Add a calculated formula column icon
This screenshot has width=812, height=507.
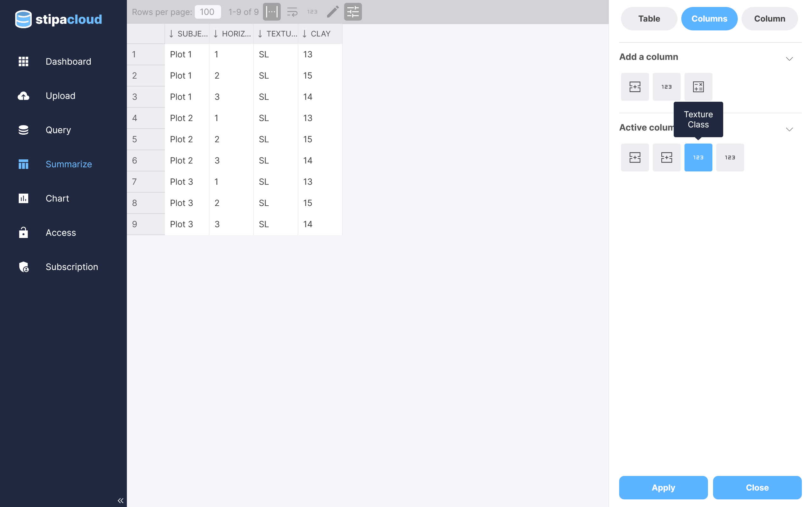tap(698, 87)
